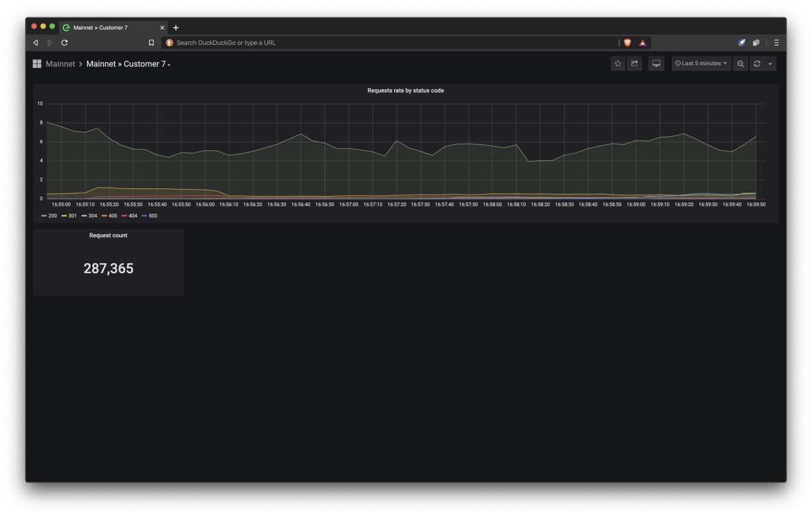Select the Mainnet » Customer 7 browser tab

(114, 27)
